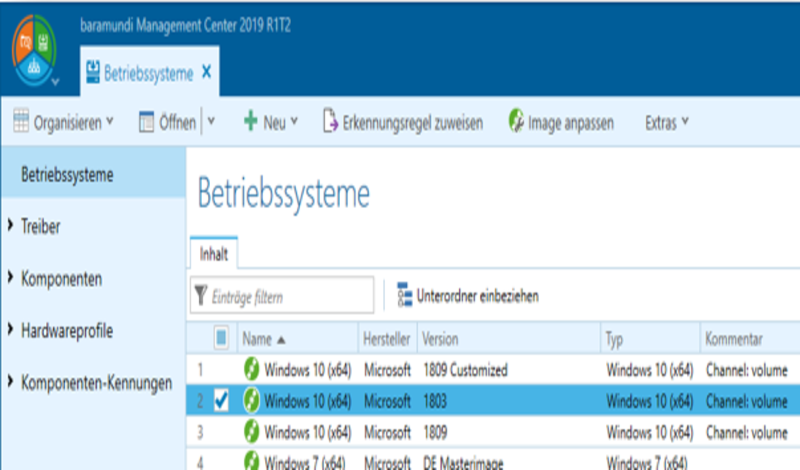Click the Typ cell in row 3
Viewport: 800px width, 470px height.
point(649,432)
